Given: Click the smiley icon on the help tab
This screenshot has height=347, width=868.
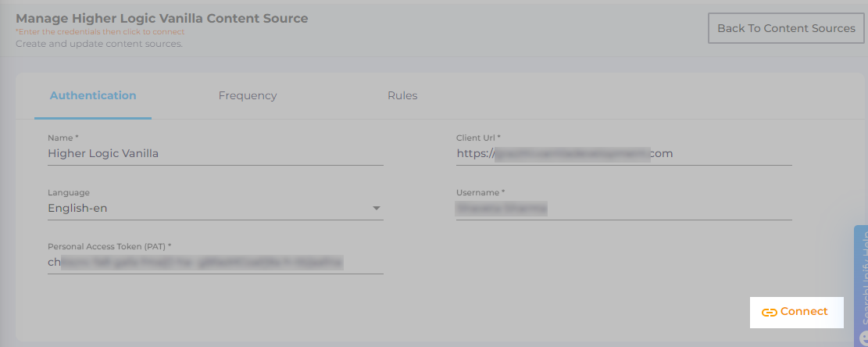Looking at the screenshot, I should (863, 337).
